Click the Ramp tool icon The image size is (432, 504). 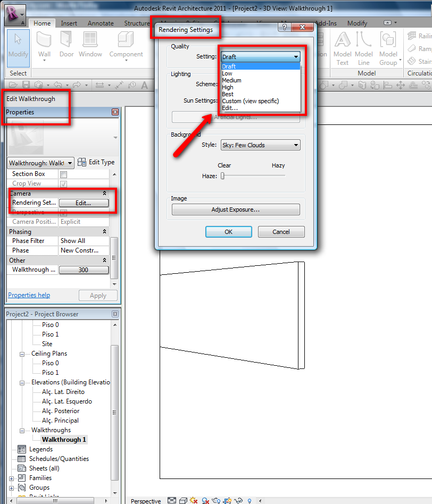[x=412, y=48]
